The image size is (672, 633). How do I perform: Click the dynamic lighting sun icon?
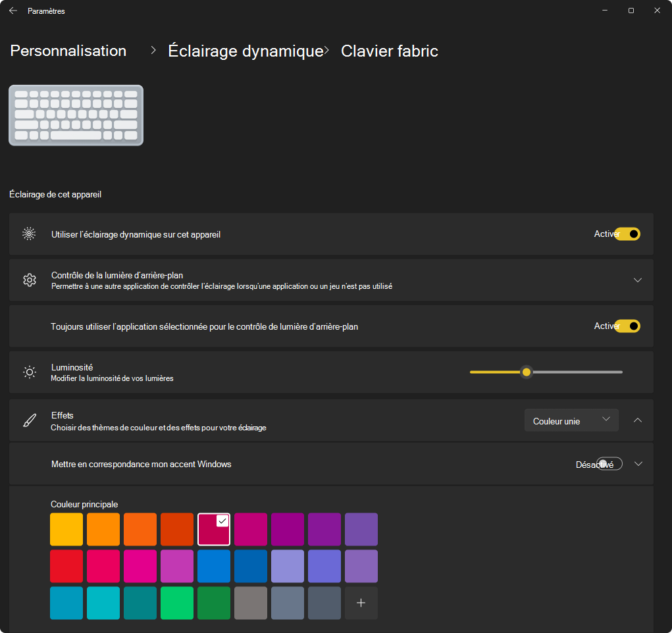pyautogui.click(x=29, y=234)
